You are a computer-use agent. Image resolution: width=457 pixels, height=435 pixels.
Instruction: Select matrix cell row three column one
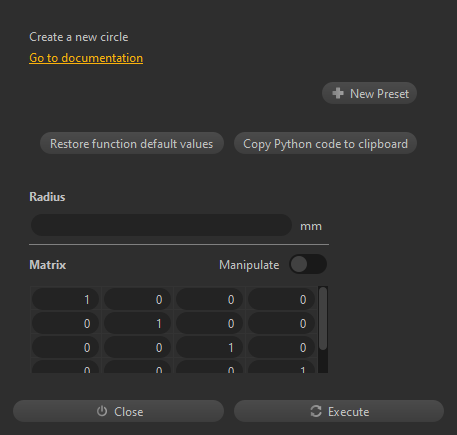click(65, 347)
